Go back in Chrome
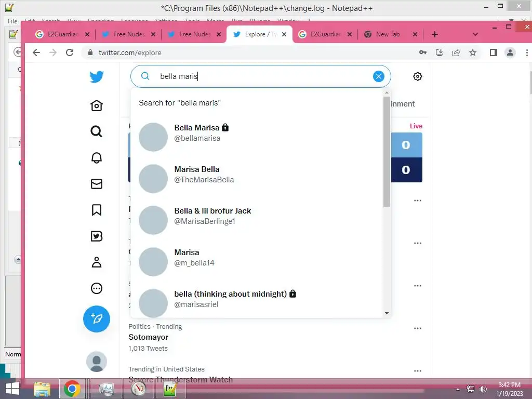The image size is (532, 399). (x=36, y=52)
